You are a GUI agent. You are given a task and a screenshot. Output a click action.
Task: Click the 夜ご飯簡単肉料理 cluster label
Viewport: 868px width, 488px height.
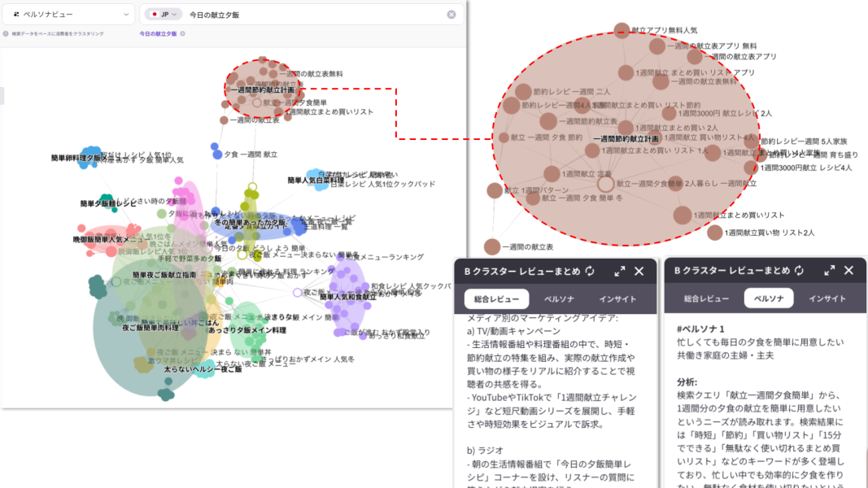pos(150,328)
